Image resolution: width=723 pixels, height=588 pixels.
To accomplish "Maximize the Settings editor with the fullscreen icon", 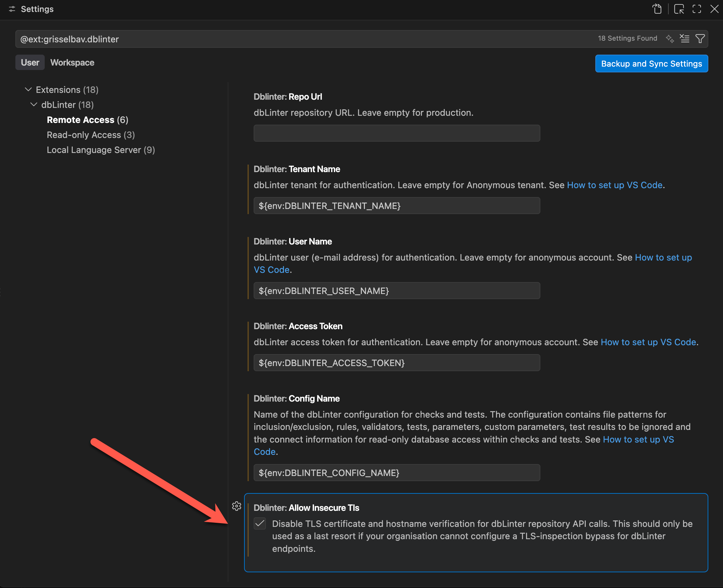I will coord(697,9).
